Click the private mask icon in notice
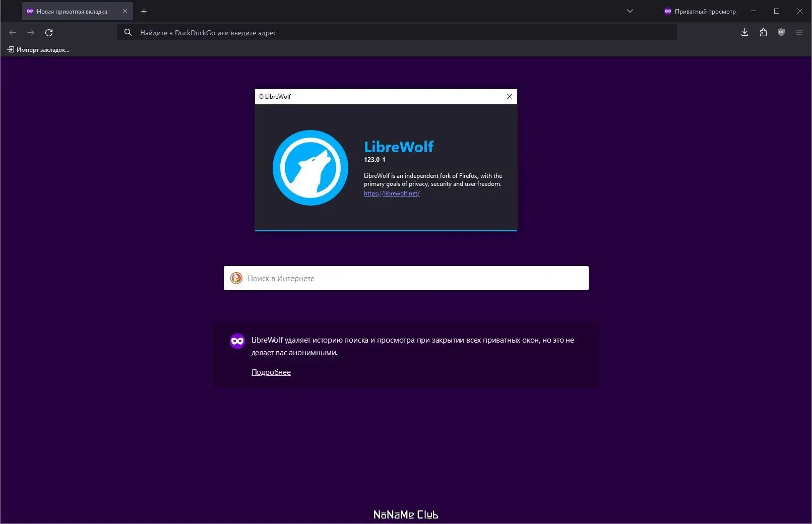Screen dimensions: 812x524 coord(237,341)
